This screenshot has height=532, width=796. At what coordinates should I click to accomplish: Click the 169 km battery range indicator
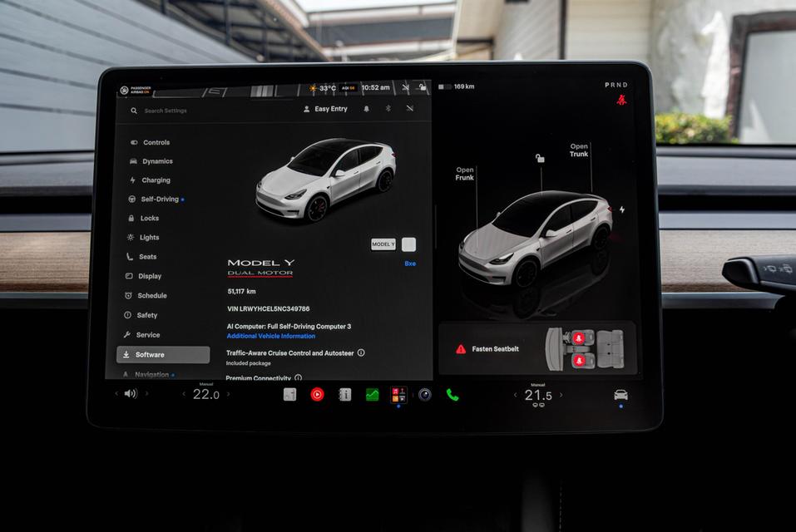click(457, 86)
